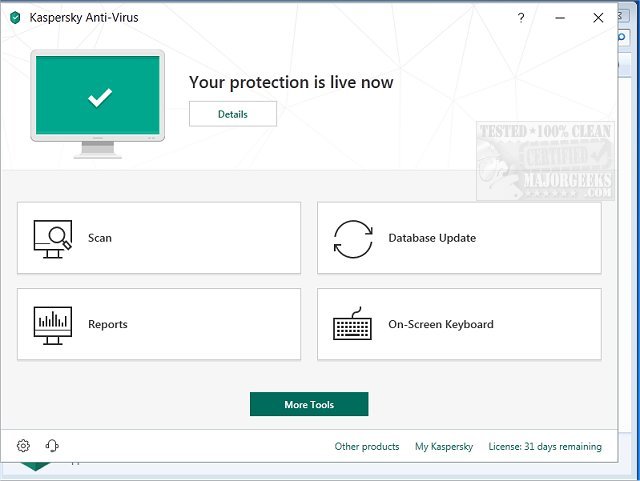Screen dimensions: 640x481
Task: Click the Reports chart monitor icon
Action: click(53, 324)
